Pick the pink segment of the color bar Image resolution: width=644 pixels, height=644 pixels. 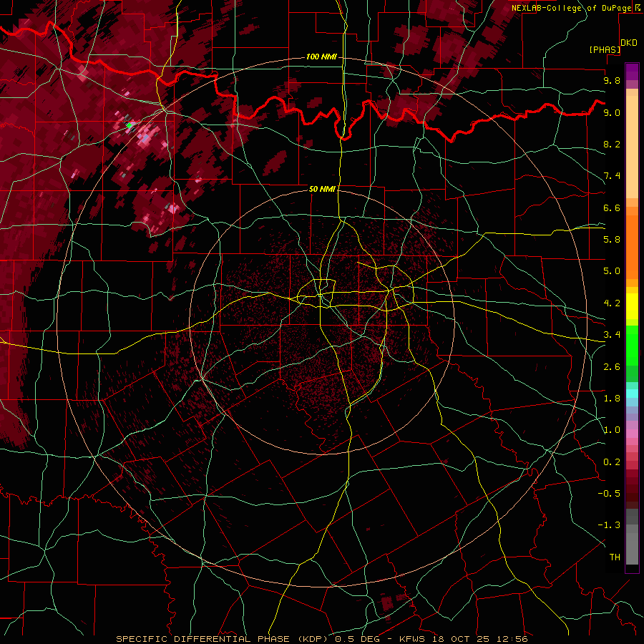[x=632, y=434]
